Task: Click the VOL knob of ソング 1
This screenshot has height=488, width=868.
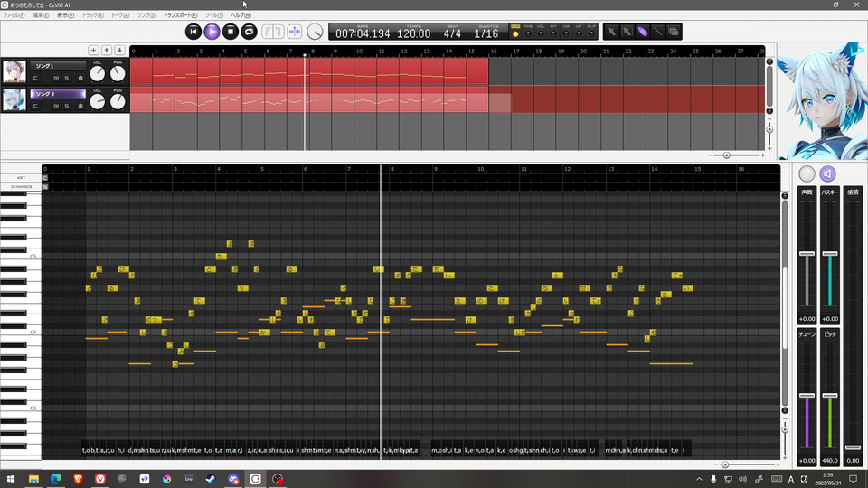Action: [x=98, y=73]
